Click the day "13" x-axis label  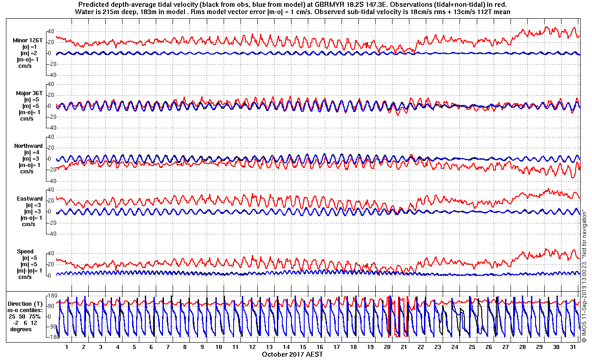tap(269, 347)
